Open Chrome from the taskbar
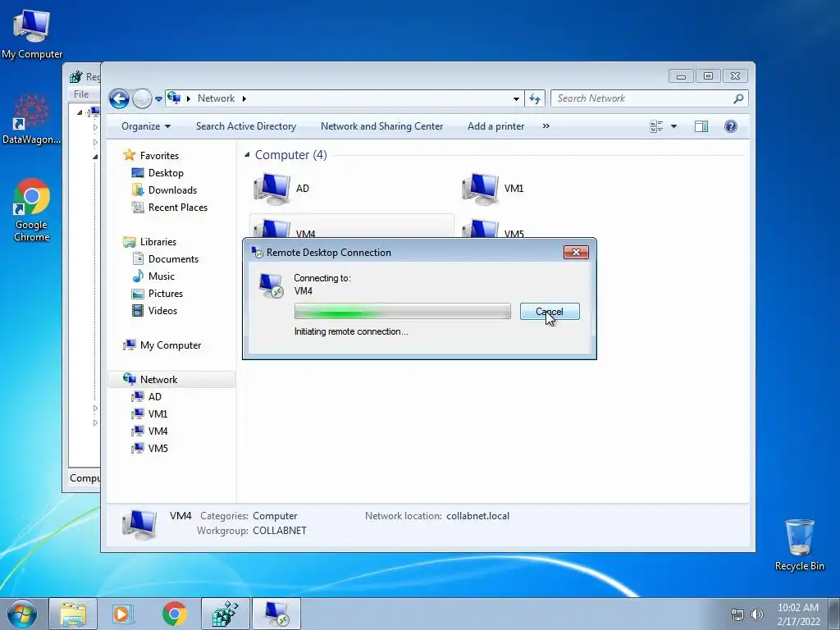Viewport: 840px width, 630px height. tap(174, 614)
